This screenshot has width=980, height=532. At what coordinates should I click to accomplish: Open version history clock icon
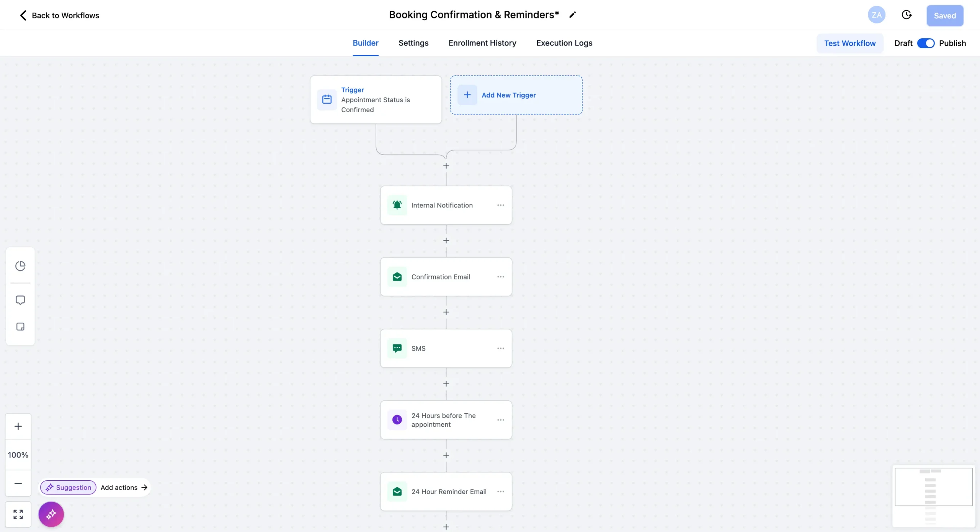(x=906, y=15)
